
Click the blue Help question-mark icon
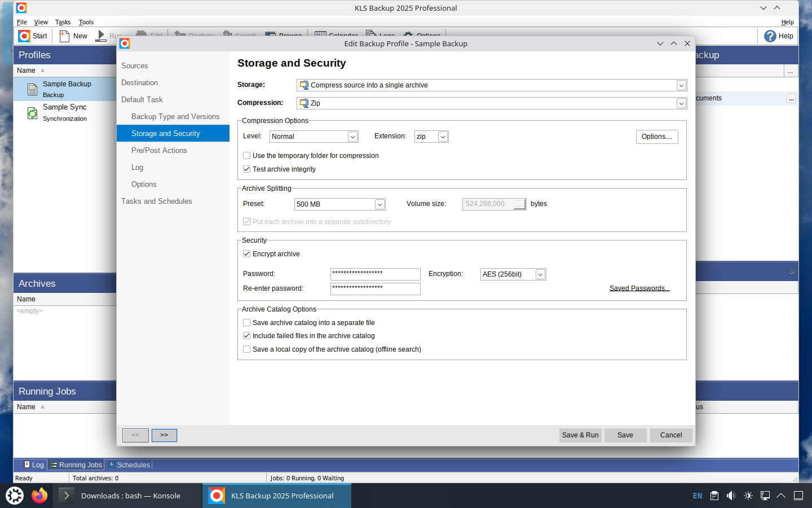tap(770, 36)
